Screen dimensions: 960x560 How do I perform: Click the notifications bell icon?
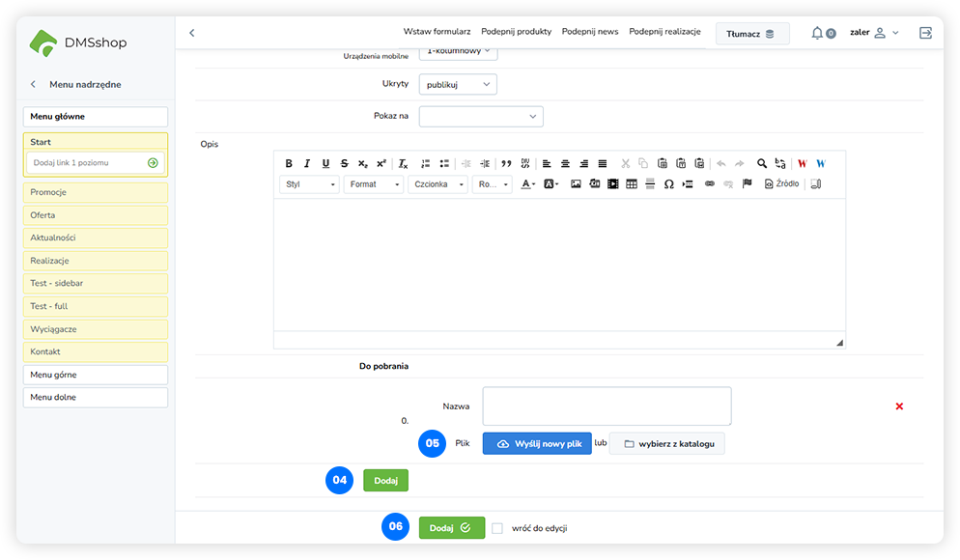coord(817,33)
